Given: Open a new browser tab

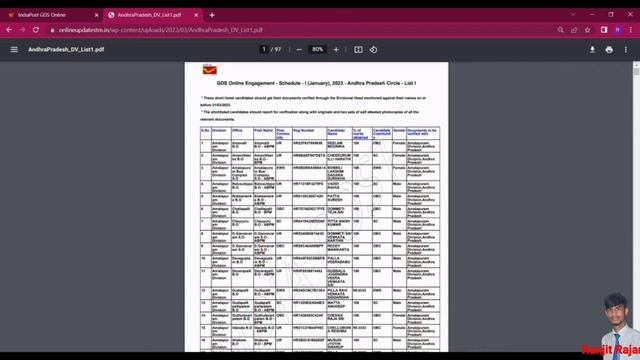Looking at the screenshot, I should coord(212,15).
